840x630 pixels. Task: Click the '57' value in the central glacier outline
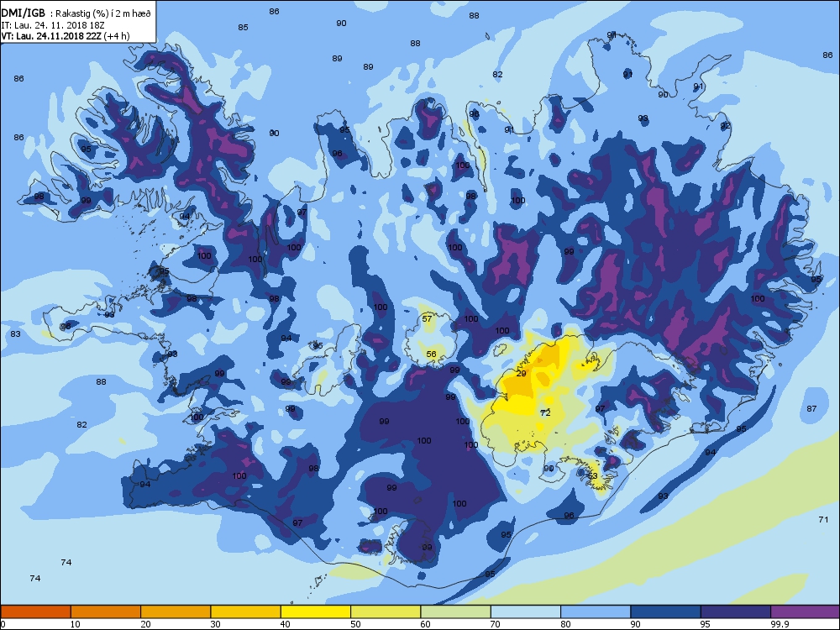click(x=427, y=318)
